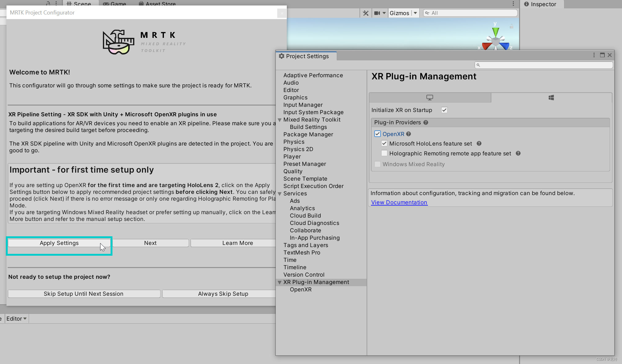
Task: Open Project Settings kebab menu
Action: coord(594,55)
